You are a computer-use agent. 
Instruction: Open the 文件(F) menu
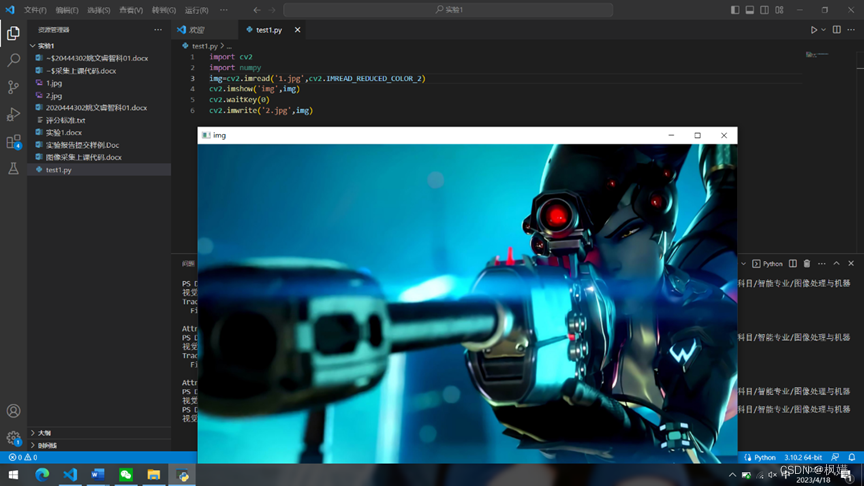(x=35, y=10)
